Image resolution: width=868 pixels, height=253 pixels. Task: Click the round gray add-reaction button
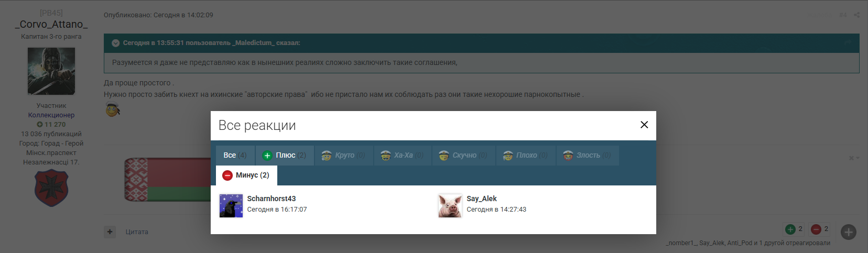849,232
